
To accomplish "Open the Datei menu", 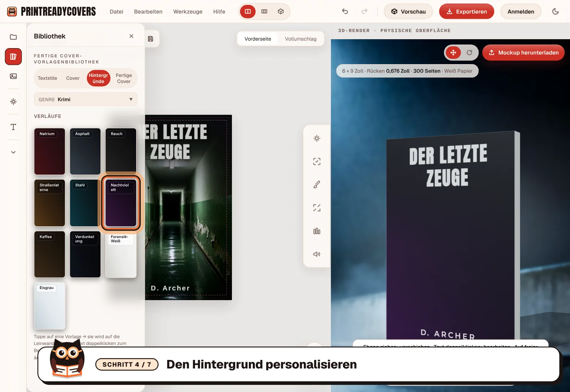I will [x=116, y=11].
